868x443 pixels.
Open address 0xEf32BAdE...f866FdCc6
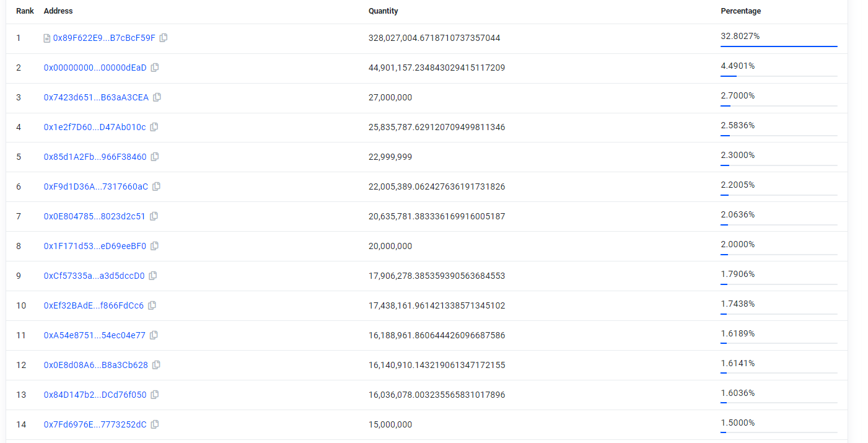pos(94,305)
